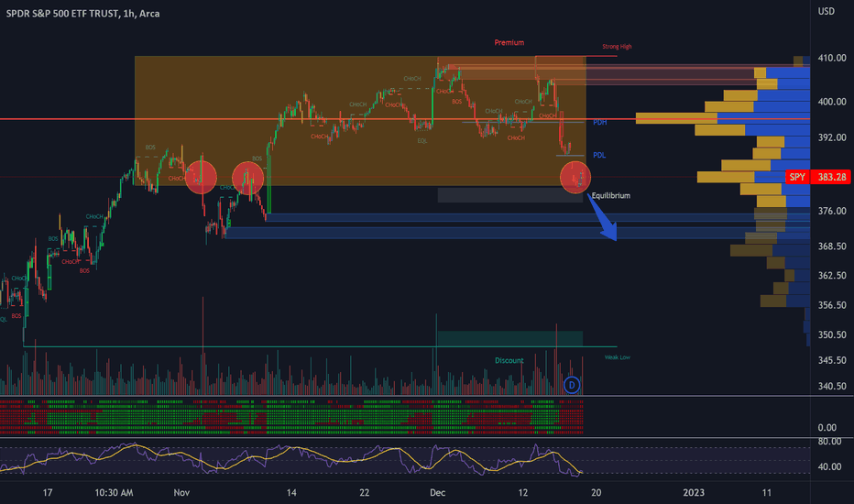
Task: Click the 368.50 price axis label
Action: 832,247
